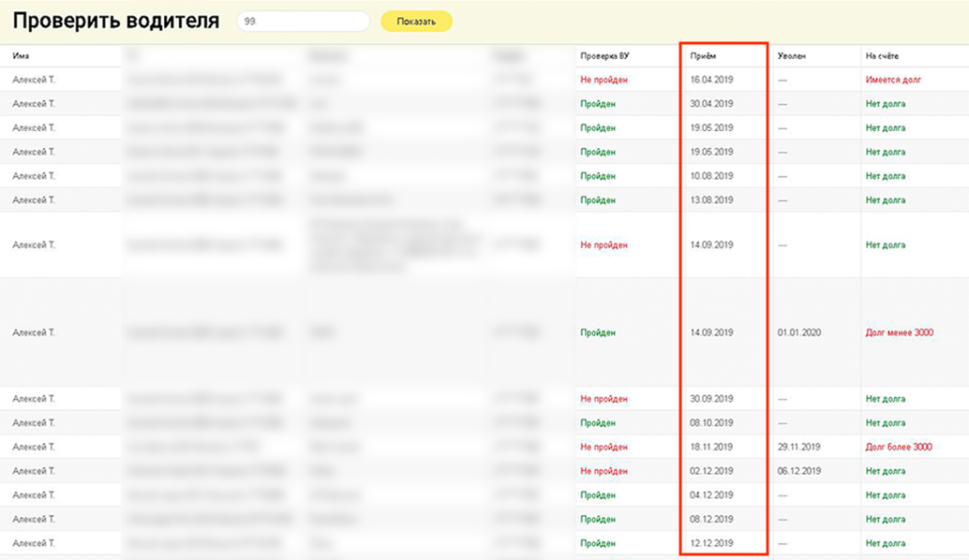Click hire date 08.10.2019
The height and width of the screenshot is (560, 969).
pos(711,423)
